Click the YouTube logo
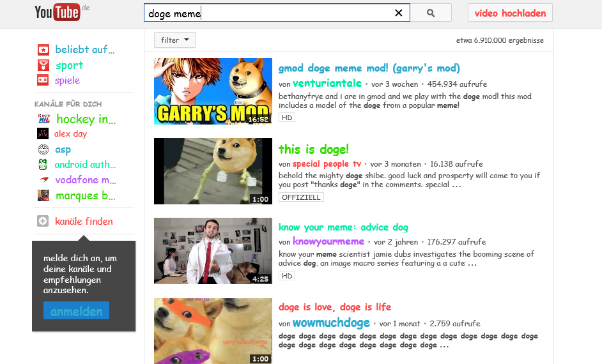Viewport: 602px width, 364px height. 58,12
